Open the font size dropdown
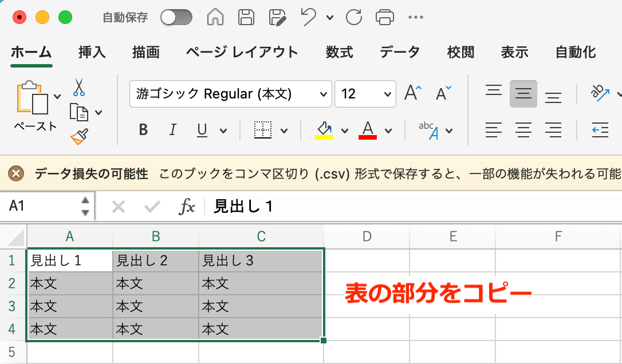Image resolution: width=622 pixels, height=364 pixels. click(388, 94)
